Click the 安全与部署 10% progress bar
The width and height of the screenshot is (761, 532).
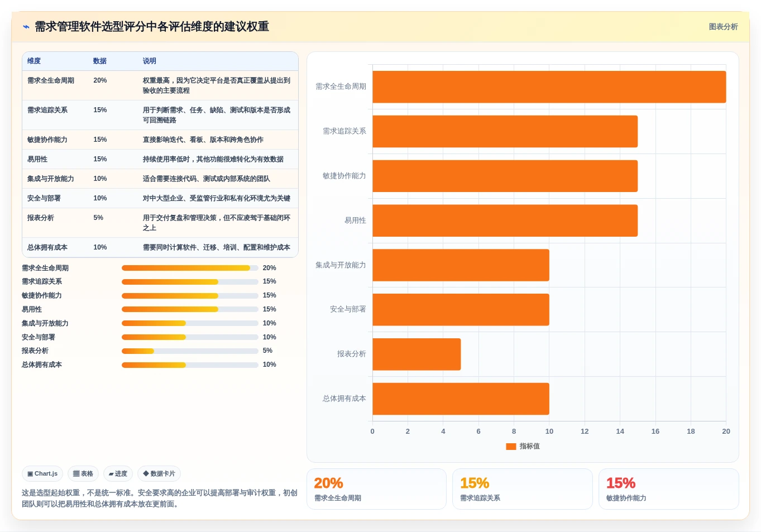coord(190,337)
